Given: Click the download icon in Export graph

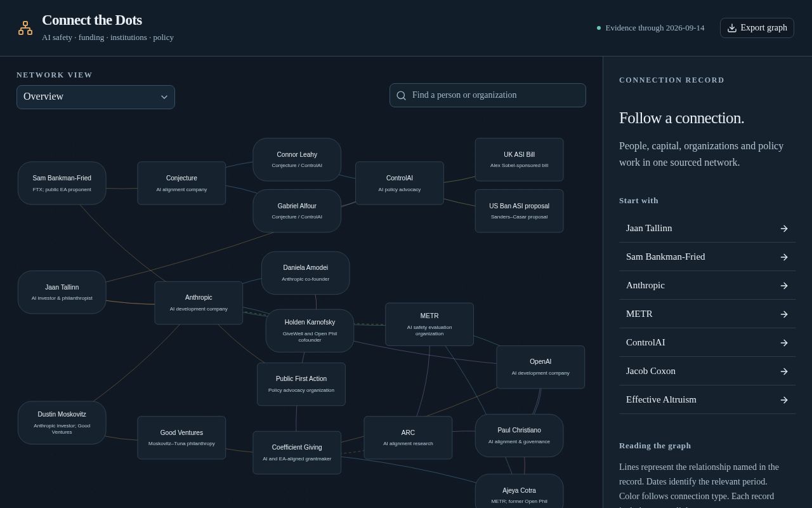Looking at the screenshot, I should click(732, 28).
